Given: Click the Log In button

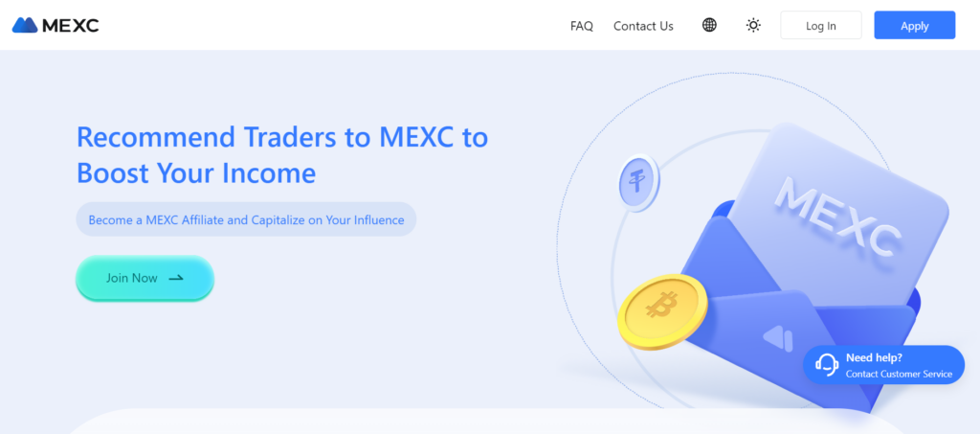Looking at the screenshot, I should [820, 26].
